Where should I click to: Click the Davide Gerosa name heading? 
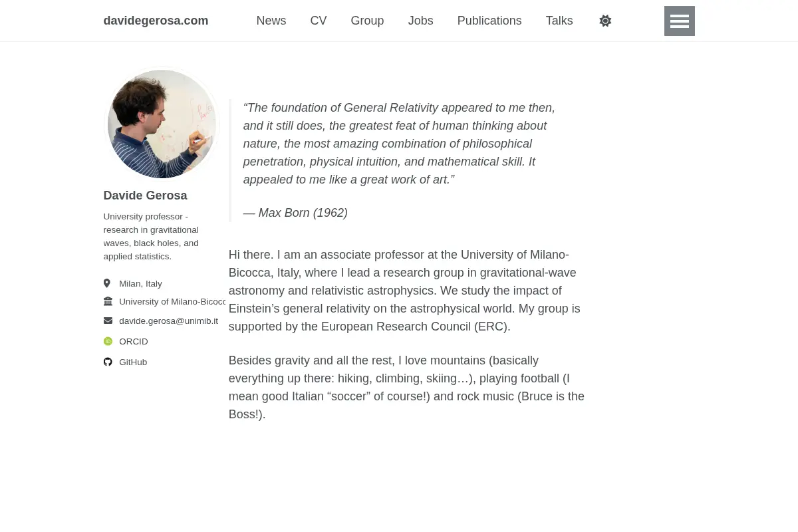145,196
